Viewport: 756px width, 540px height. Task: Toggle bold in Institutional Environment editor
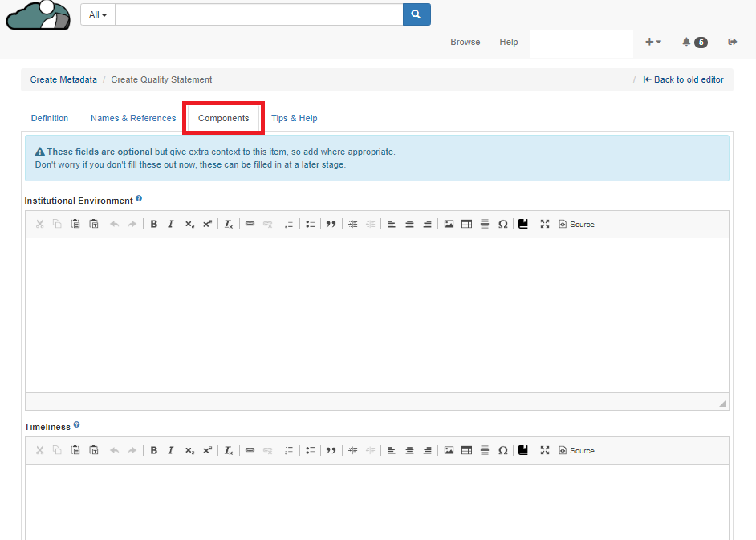point(153,225)
